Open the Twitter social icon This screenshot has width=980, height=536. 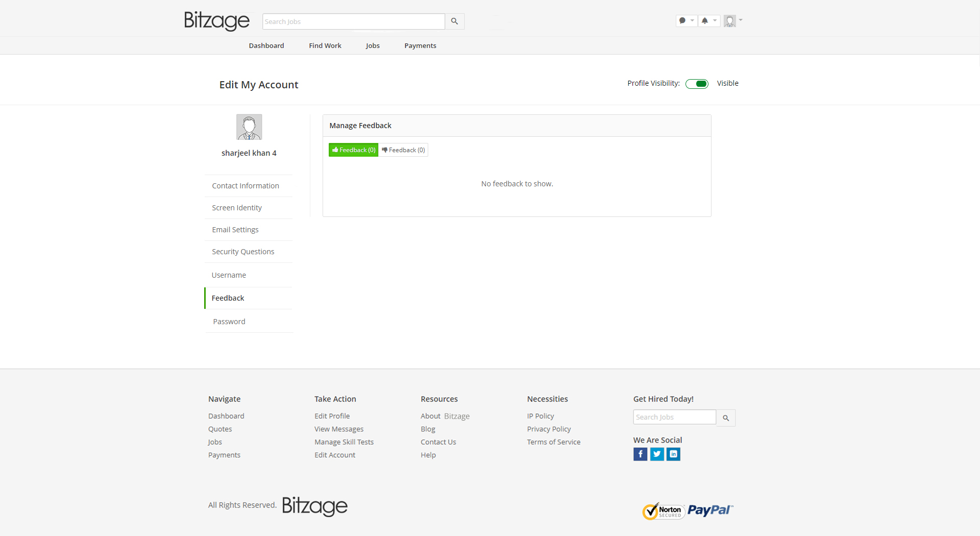click(x=657, y=454)
